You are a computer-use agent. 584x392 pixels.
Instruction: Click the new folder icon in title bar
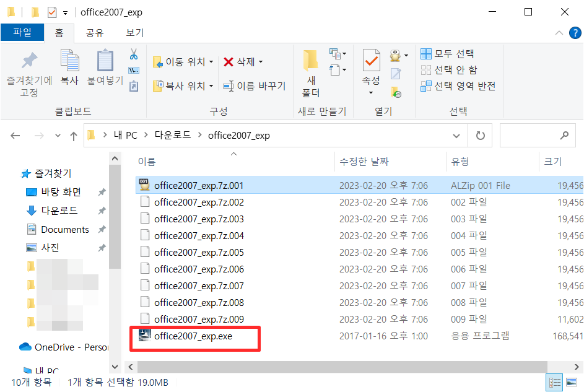click(35, 12)
